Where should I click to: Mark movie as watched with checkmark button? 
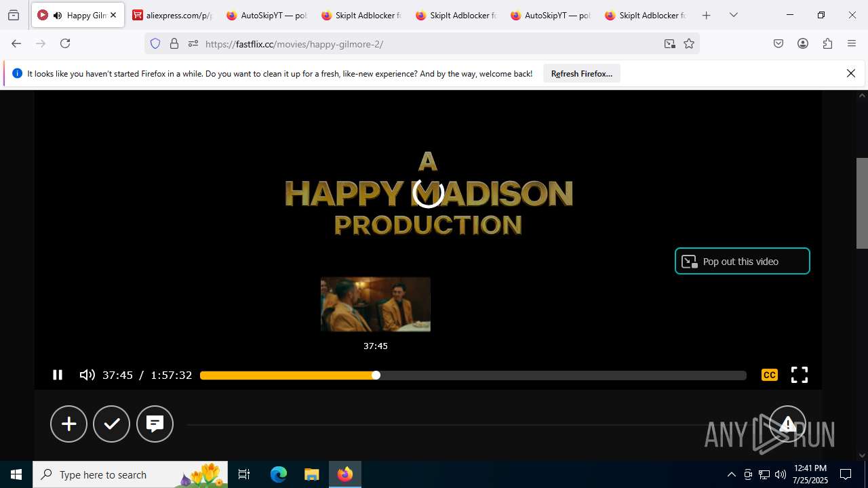112,424
